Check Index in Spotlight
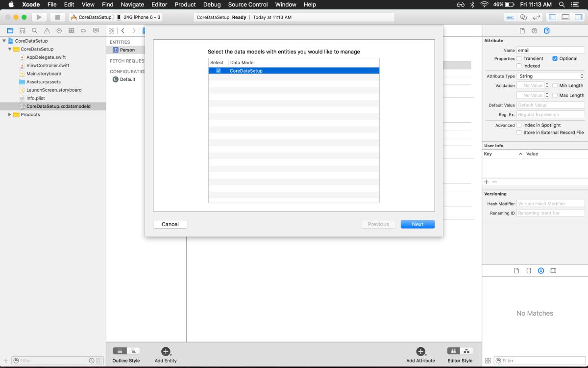This screenshot has height=368, width=588. (519, 125)
